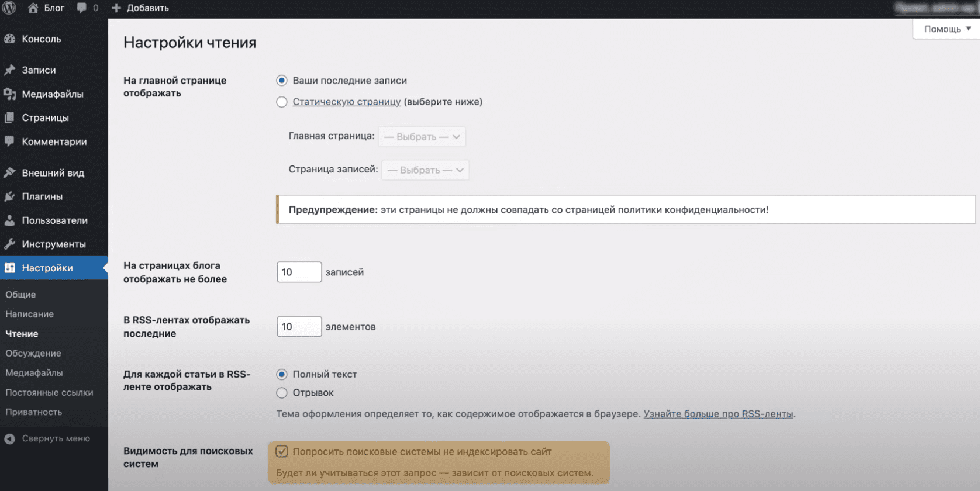Open the Узнайте больше про RSS-ленты link

(719, 414)
